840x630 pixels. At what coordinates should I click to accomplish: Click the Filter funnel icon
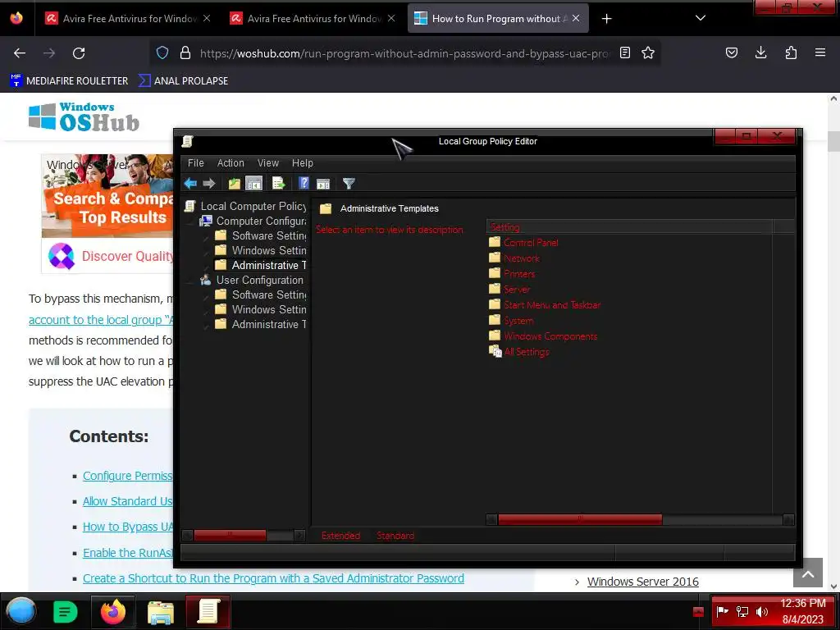349,184
